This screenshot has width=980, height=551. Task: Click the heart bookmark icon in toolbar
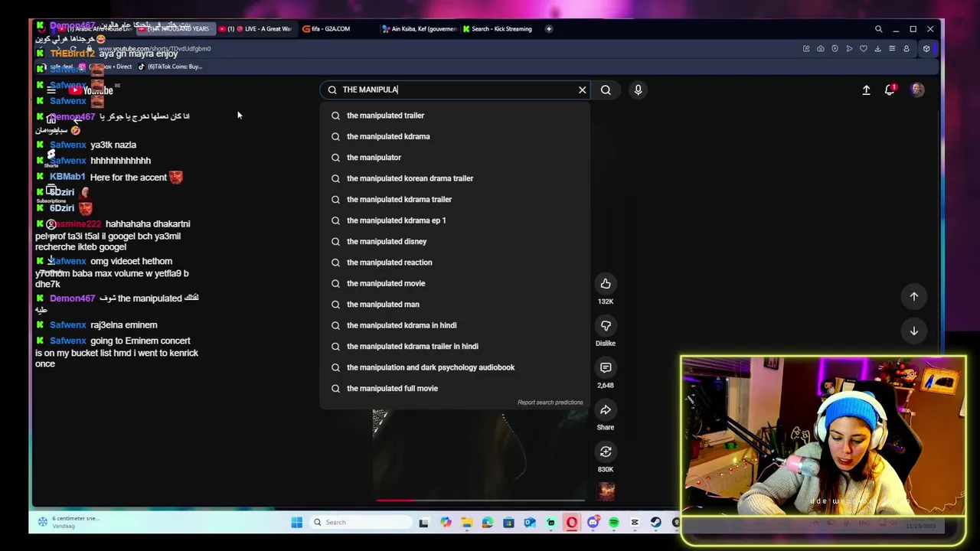coord(864,49)
